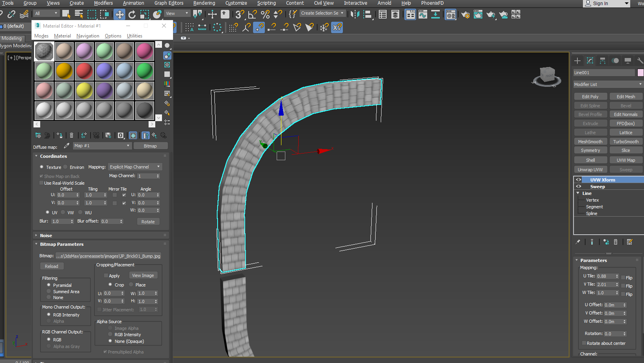This screenshot has height=363, width=644.
Task: Switch to the Create panel plus icon
Action: click(x=577, y=60)
